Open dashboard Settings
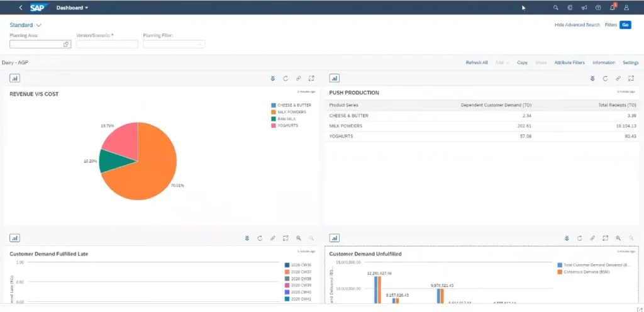 coord(630,63)
